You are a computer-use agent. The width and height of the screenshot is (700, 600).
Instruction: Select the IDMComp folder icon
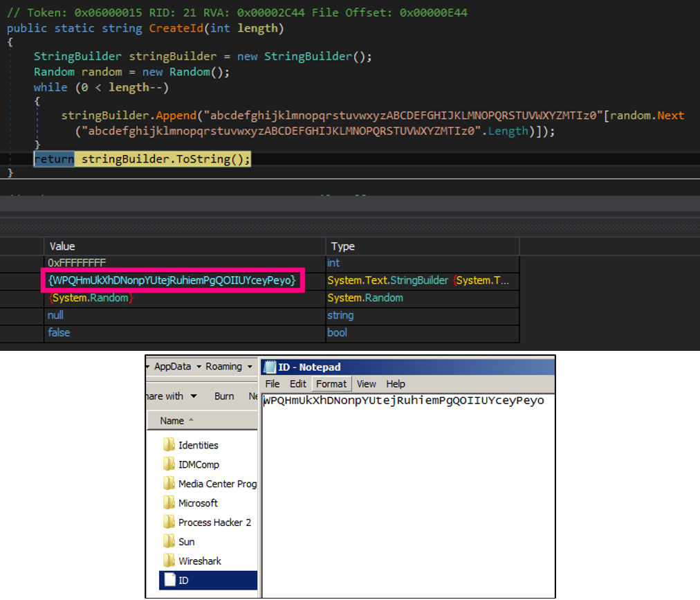169,464
